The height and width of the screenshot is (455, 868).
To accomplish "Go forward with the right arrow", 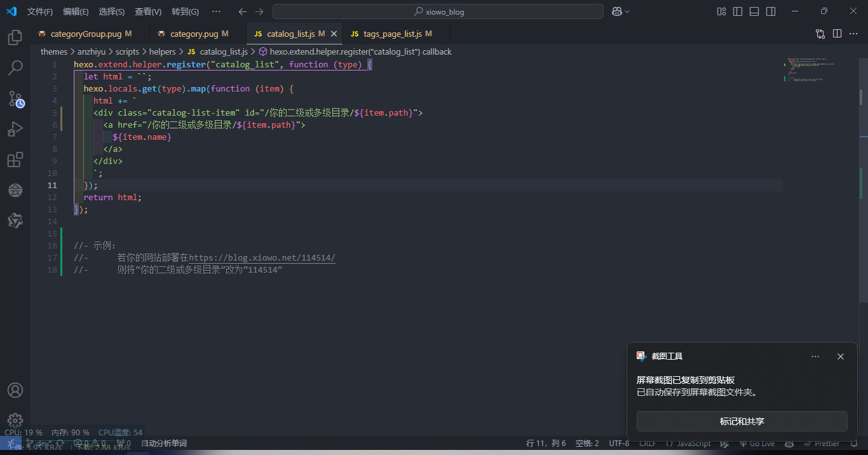I will click(259, 11).
